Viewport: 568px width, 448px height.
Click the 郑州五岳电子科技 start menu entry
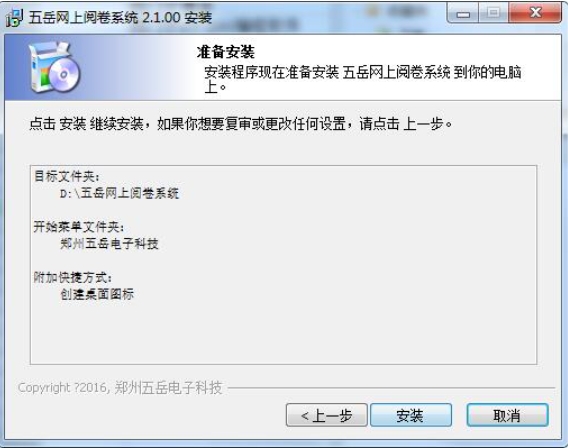(x=109, y=244)
